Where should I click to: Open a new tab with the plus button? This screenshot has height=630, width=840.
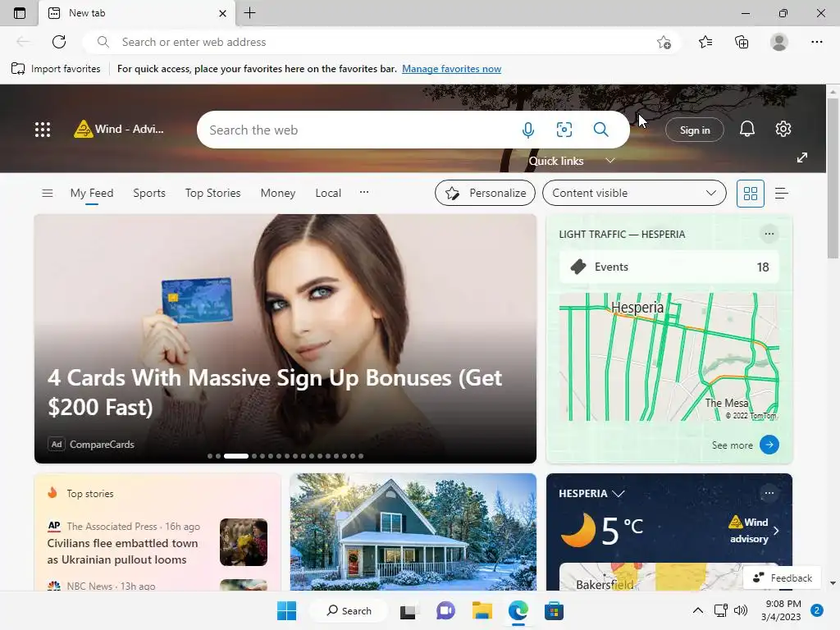249,13
